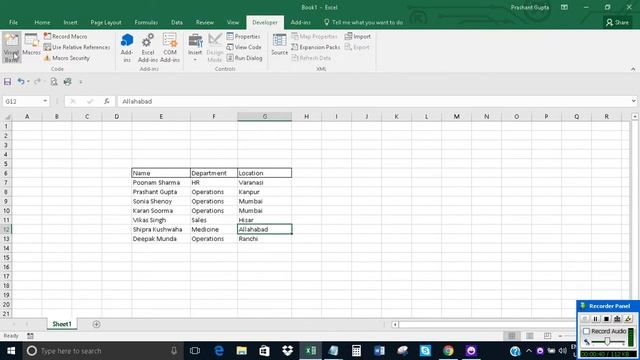The width and height of the screenshot is (640, 360).
Task: Switch to the Review tab
Action: pos(204,22)
